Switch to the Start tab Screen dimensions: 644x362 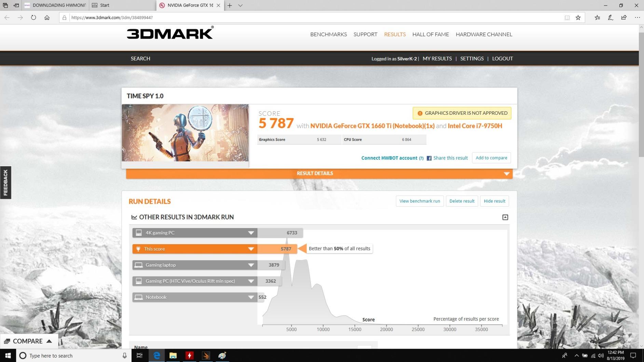122,5
